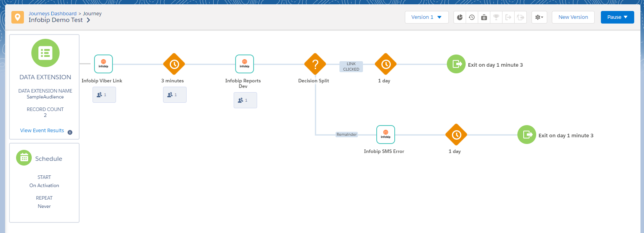Image resolution: width=644 pixels, height=233 pixels.
Task: Open the journey analytics pie chart icon
Action: 460,17
